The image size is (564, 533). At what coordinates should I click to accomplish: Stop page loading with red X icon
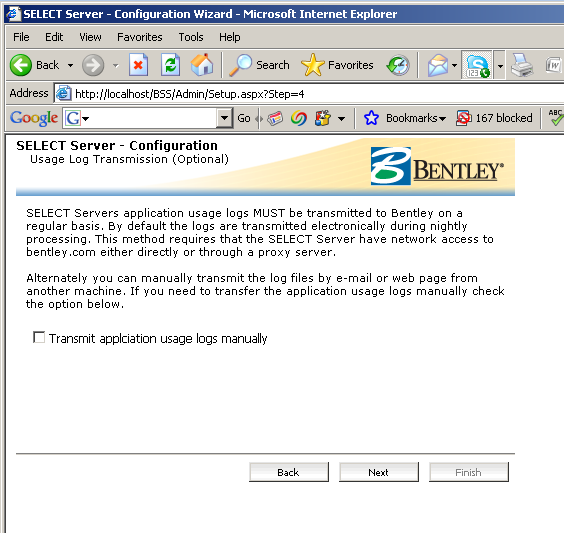tap(138, 65)
